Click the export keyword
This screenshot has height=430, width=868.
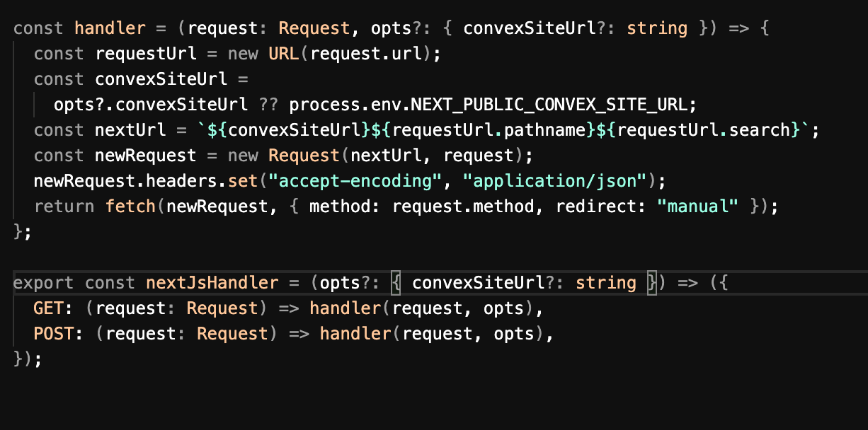point(43,283)
